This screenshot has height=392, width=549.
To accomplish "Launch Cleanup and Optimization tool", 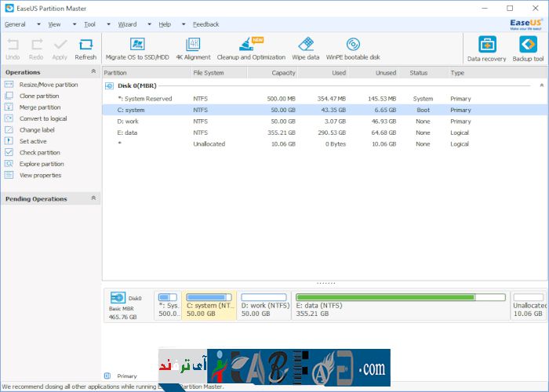I will [251, 45].
